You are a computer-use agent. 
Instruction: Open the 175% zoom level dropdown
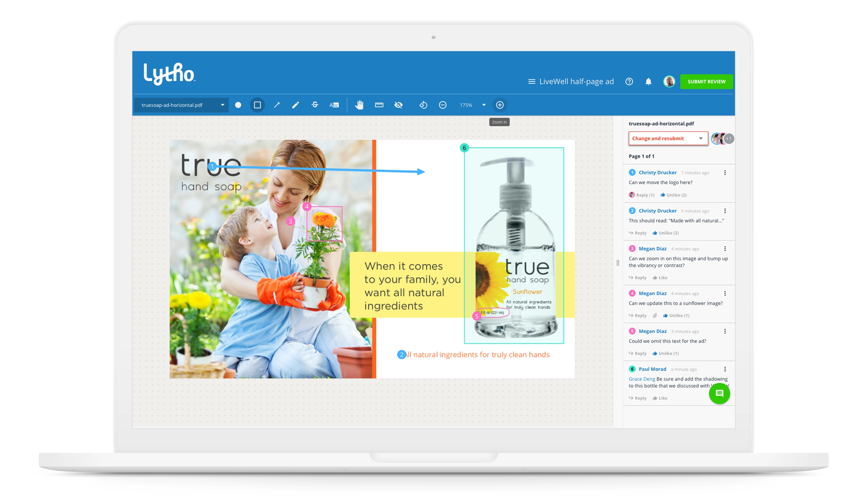click(x=473, y=105)
